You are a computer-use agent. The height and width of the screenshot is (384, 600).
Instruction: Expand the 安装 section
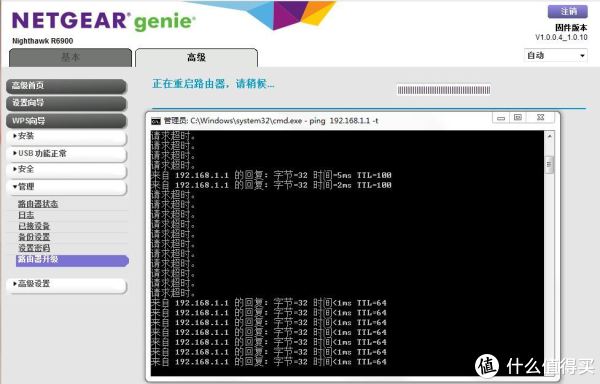pyautogui.click(x=66, y=137)
